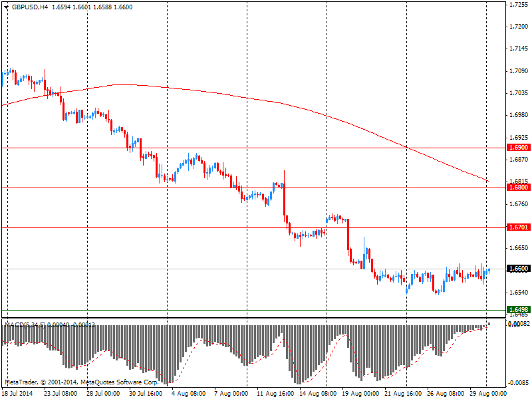Click the 1.6650 price axis label
532x399 pixels.
pos(519,248)
